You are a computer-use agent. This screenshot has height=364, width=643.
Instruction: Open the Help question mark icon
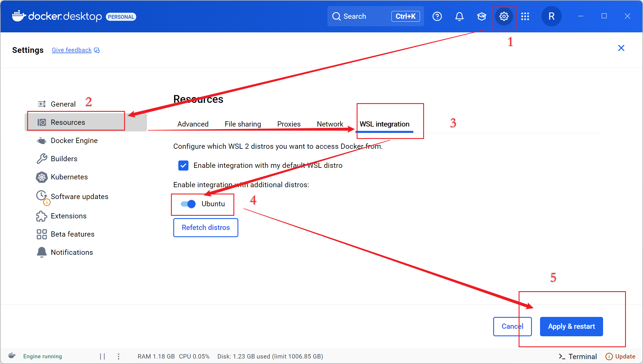click(437, 16)
